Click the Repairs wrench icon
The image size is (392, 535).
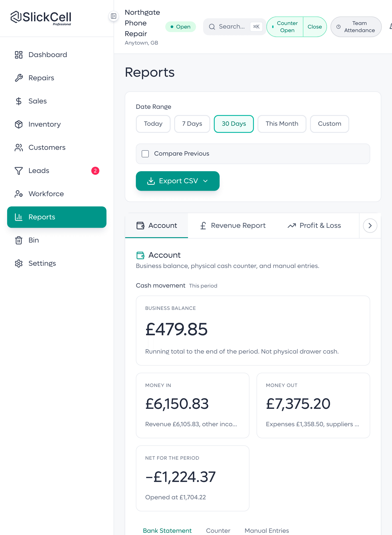18,78
